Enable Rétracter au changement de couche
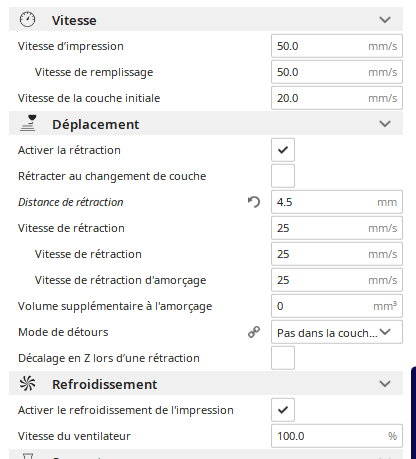This screenshot has height=459, width=416. (x=283, y=176)
